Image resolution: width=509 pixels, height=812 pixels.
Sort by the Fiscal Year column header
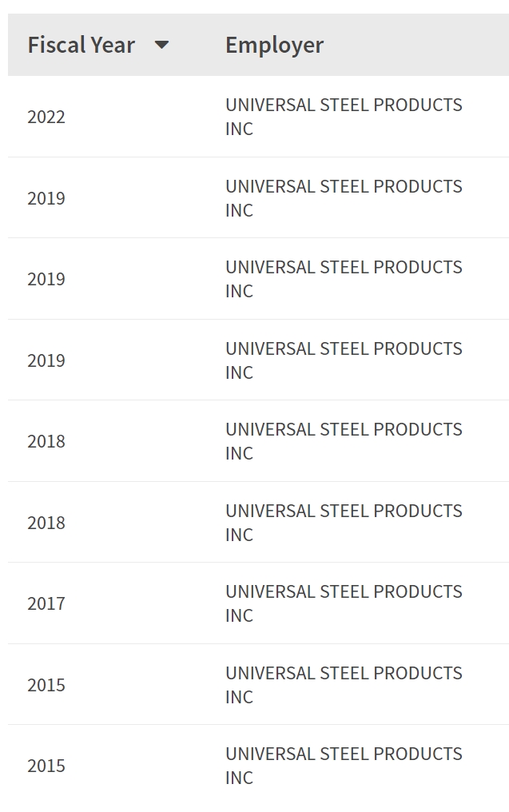[82, 45]
